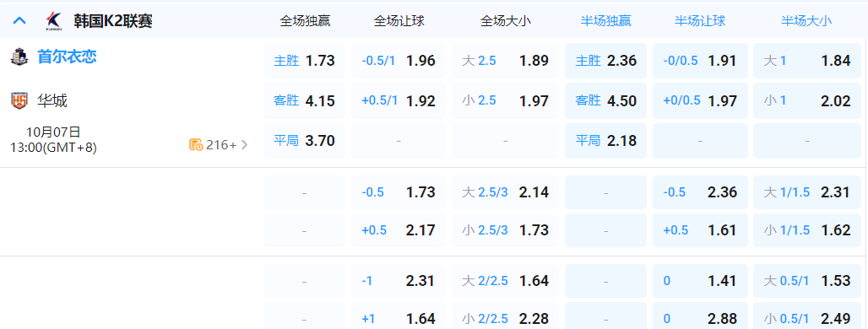The width and height of the screenshot is (868, 329).
Task: Pick half-time 大 1/1.5 at 2.31
Action: click(x=806, y=192)
